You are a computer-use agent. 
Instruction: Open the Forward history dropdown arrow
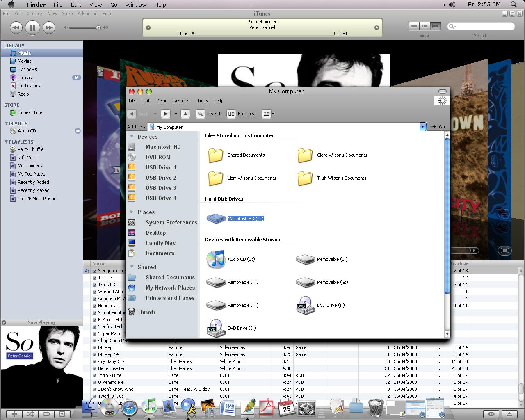176,114
